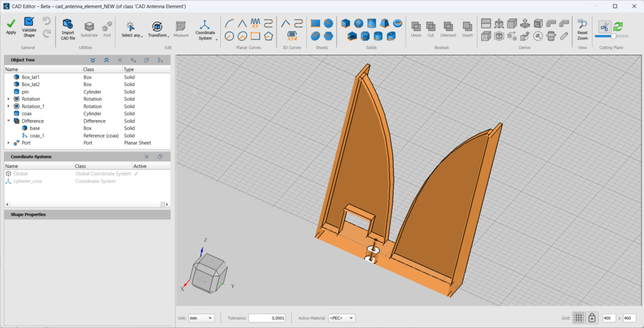644x328 pixels.
Task: Click the green cutting plane refresh icon
Action: 618,26
